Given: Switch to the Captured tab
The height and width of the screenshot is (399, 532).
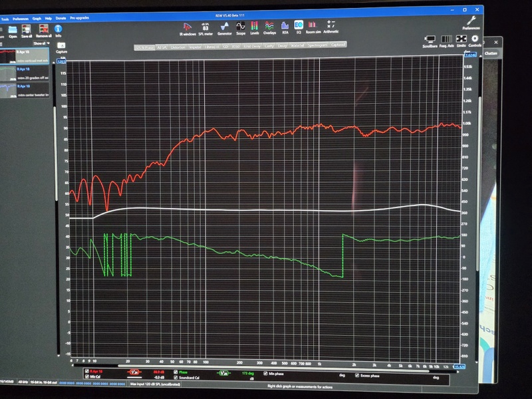Looking at the screenshot, I should pos(338,45).
